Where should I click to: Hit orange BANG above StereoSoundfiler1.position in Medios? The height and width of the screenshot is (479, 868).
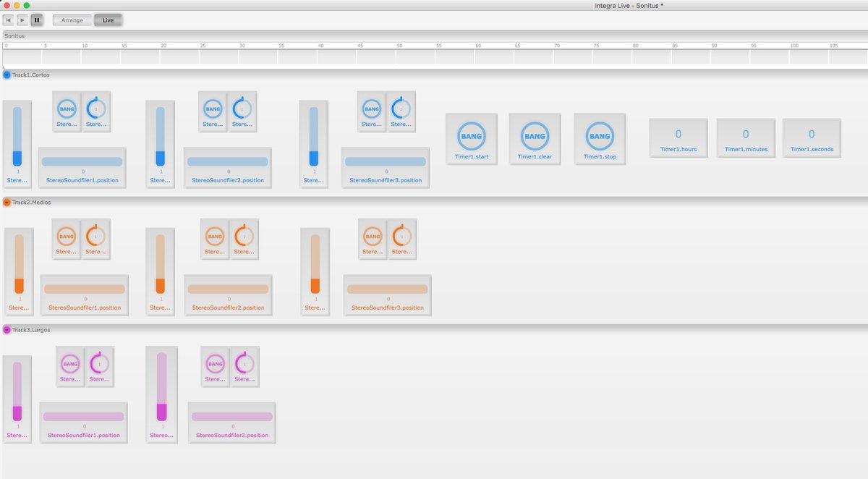pyautogui.click(x=66, y=237)
